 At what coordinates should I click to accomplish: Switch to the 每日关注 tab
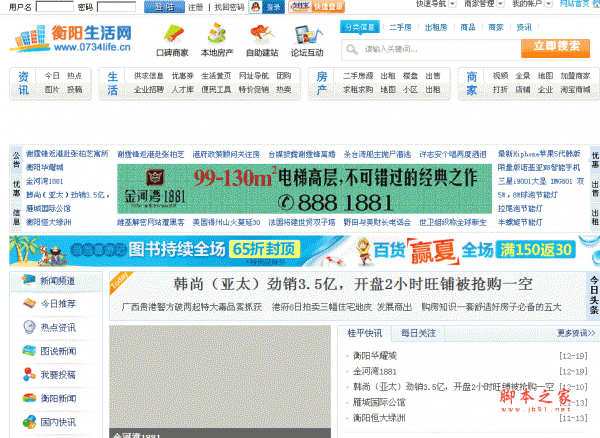(x=418, y=333)
